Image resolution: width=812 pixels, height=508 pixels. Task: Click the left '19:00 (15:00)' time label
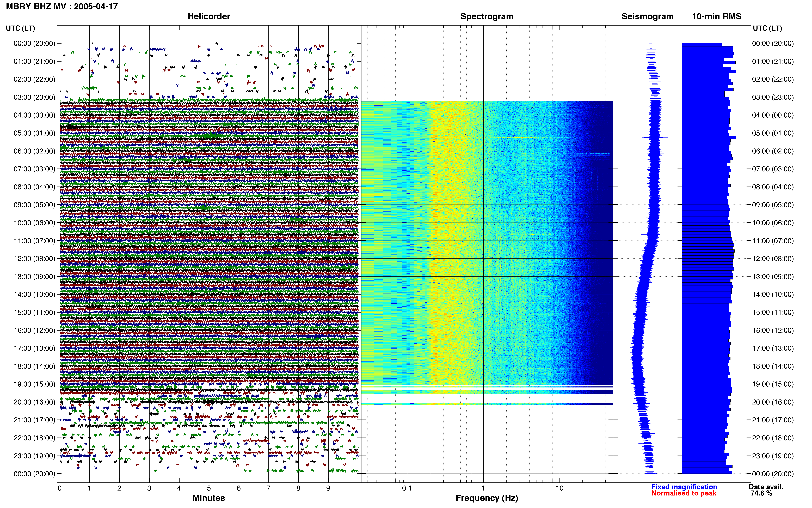point(34,384)
